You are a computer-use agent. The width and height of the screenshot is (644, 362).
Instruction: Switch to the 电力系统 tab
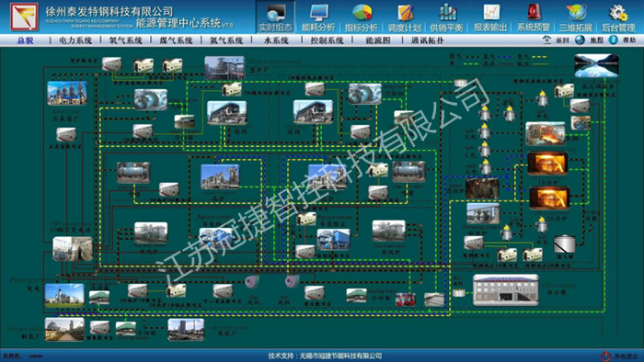pos(75,40)
